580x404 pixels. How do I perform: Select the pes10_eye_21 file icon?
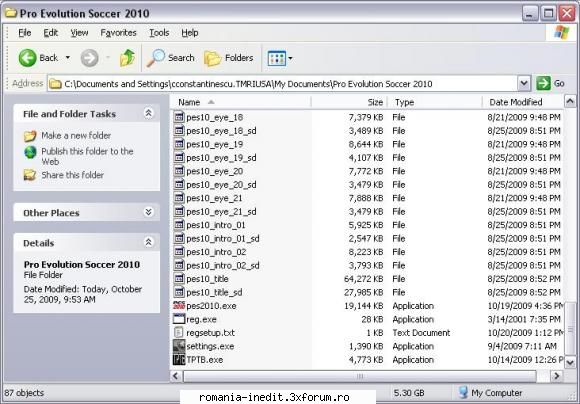click(x=179, y=198)
